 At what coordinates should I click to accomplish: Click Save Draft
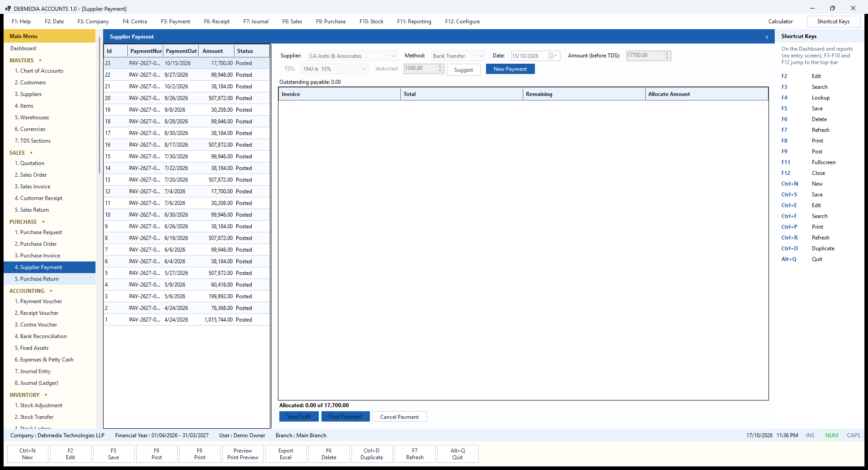(299, 417)
